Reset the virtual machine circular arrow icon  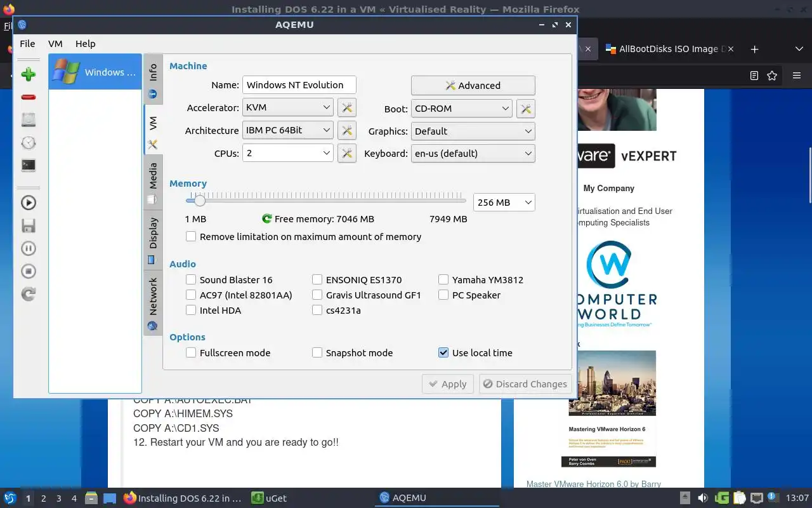[x=28, y=294]
